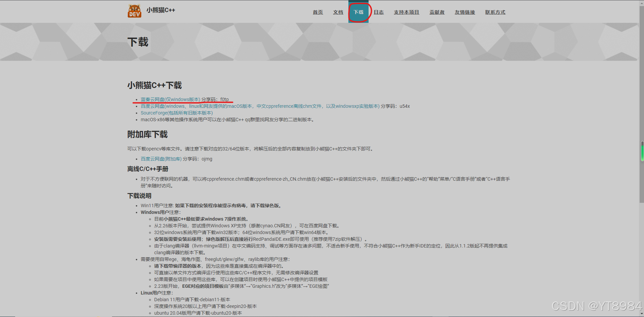
Task: Click the Linux用户注意 bullet line
Action: (157, 293)
